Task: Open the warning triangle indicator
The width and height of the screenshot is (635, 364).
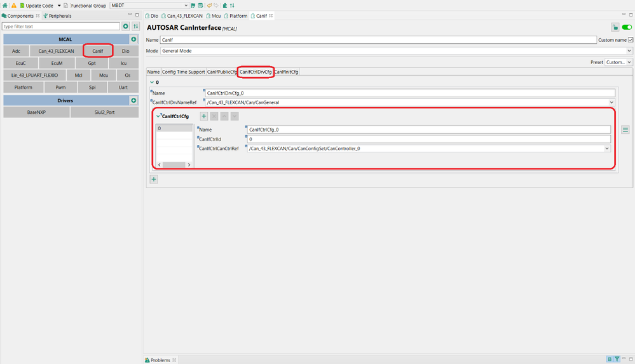Action: point(14,6)
